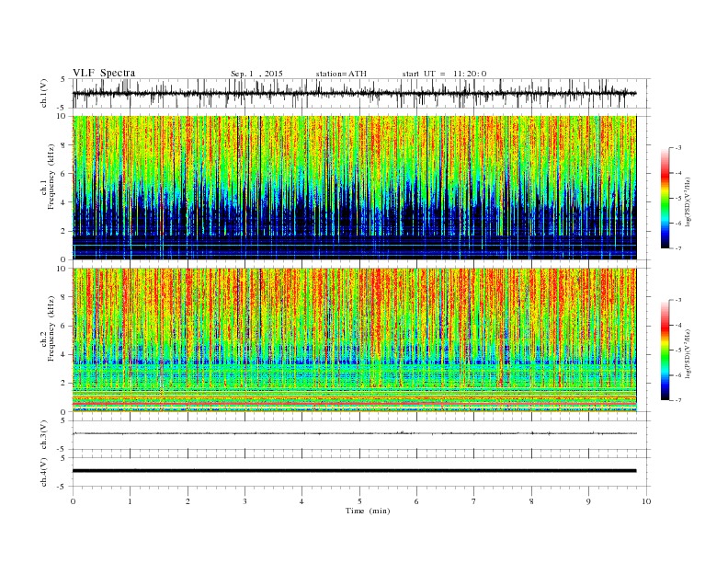The height and width of the screenshot is (563, 728).
Task: Click the "station=ATH" header label
Action: pos(341,74)
